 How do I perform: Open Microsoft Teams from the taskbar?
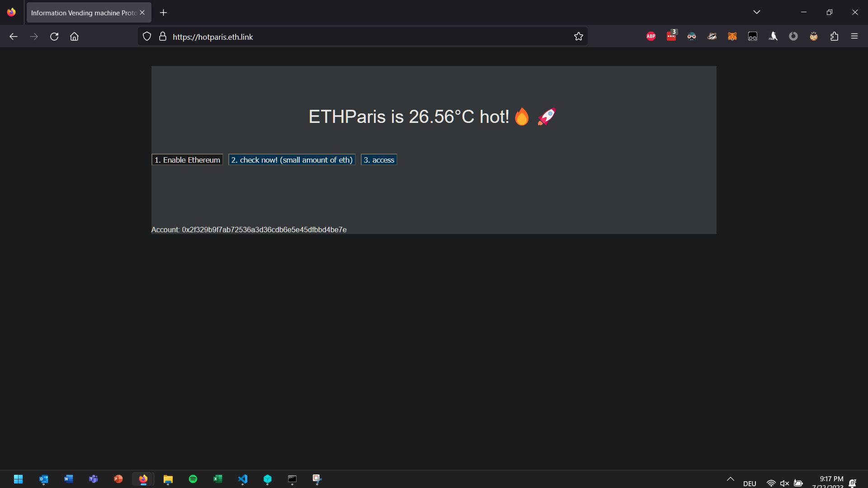click(x=93, y=479)
